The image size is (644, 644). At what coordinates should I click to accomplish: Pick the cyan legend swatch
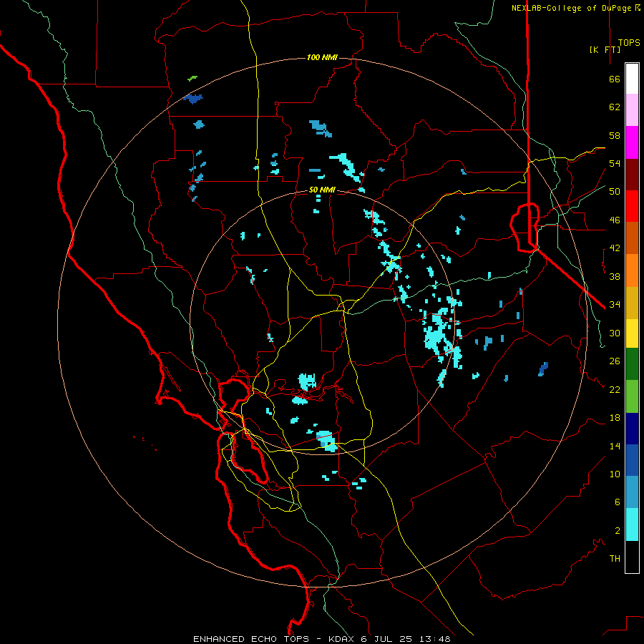tap(632, 525)
